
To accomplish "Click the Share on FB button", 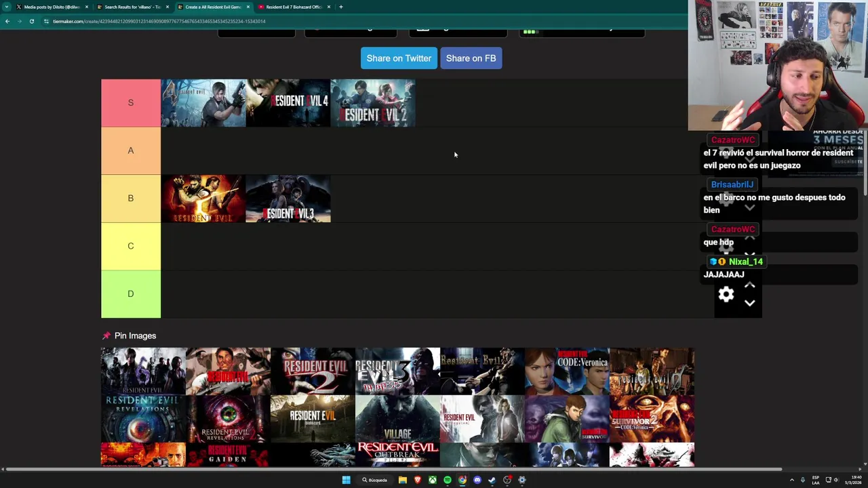I will (471, 58).
